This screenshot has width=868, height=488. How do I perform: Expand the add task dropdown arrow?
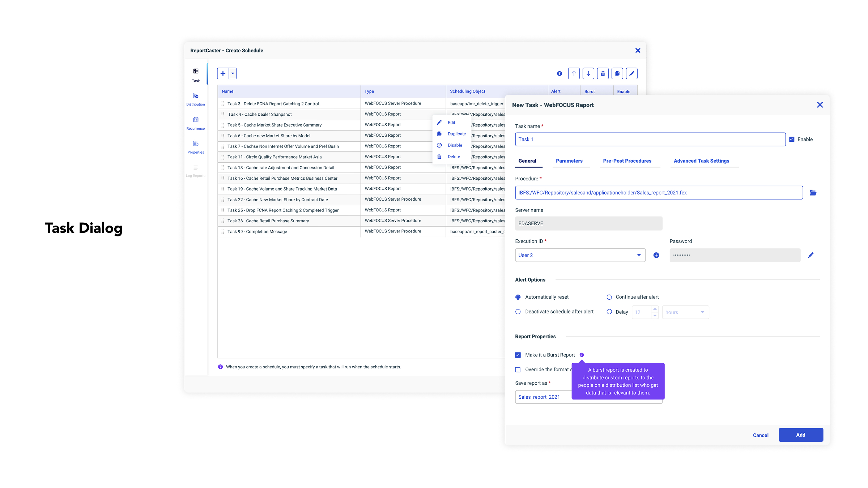[233, 73]
